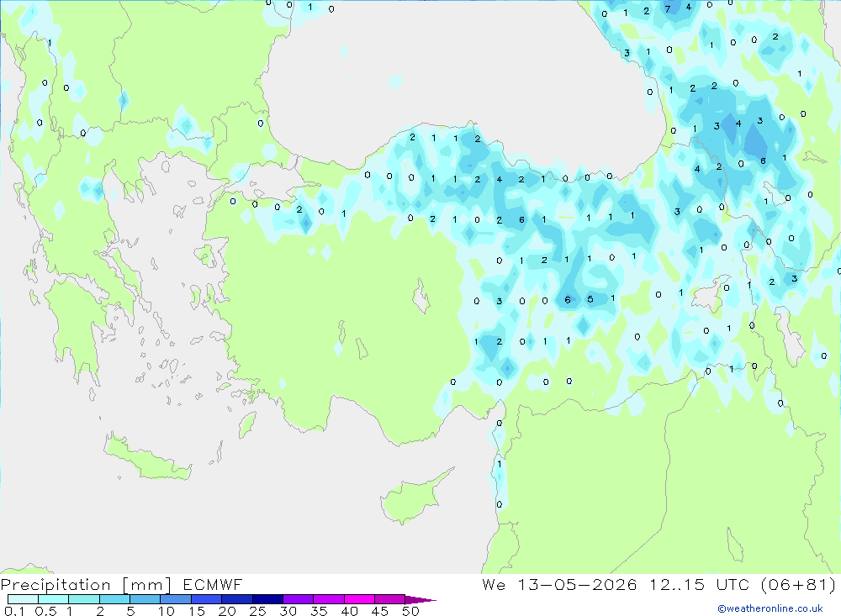Click the '12..15 UTC' time label

click(700, 584)
